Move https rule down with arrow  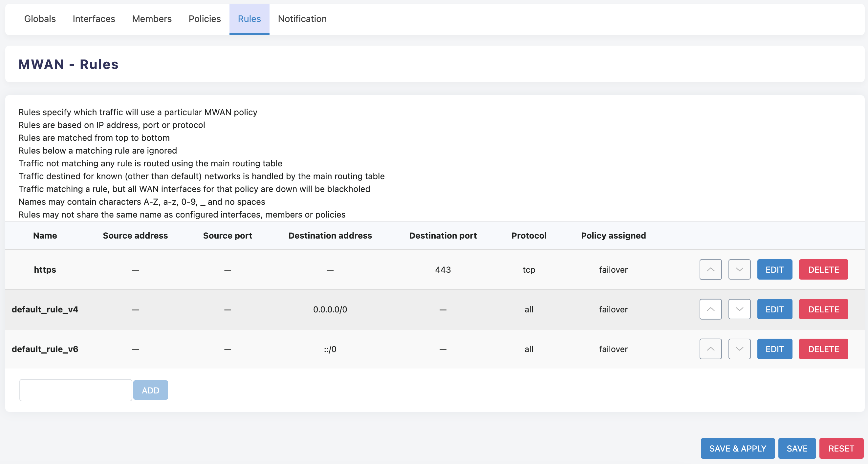pyautogui.click(x=739, y=269)
